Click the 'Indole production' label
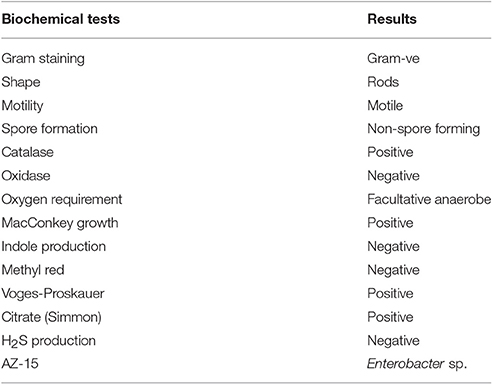The height and width of the screenshot is (384, 492). 54,247
